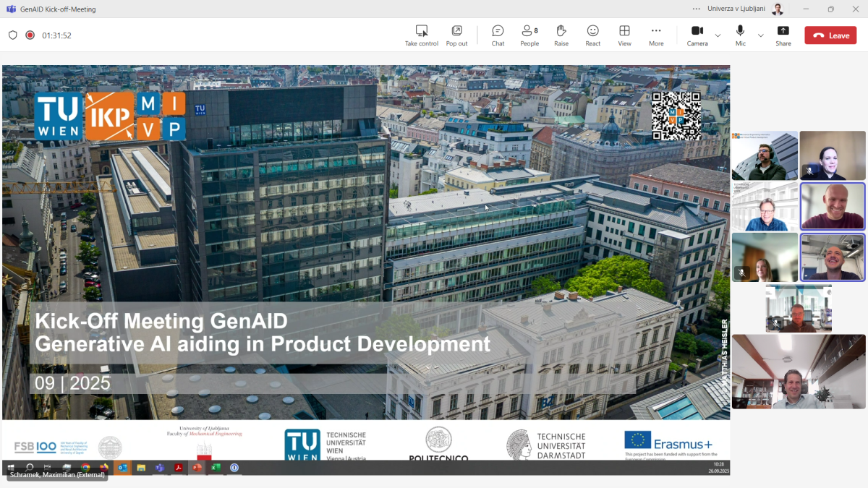Raise your hand in meeting
The height and width of the screenshot is (488, 868).
click(x=561, y=35)
